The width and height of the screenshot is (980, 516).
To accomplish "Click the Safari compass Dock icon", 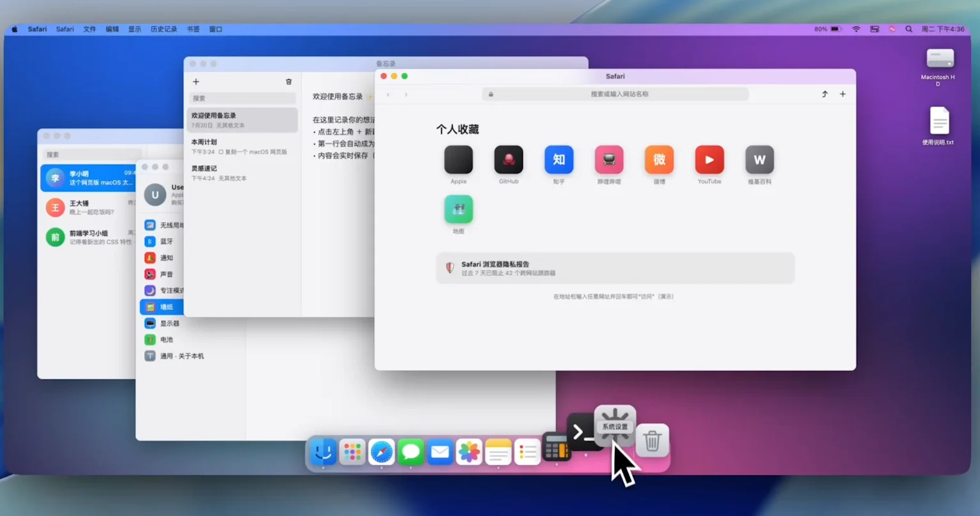I will click(x=382, y=452).
